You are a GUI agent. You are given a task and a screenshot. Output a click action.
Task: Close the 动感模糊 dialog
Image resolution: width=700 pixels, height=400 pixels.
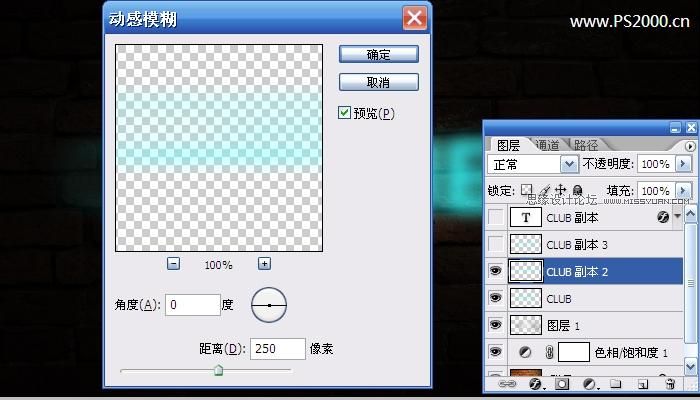pyautogui.click(x=415, y=18)
